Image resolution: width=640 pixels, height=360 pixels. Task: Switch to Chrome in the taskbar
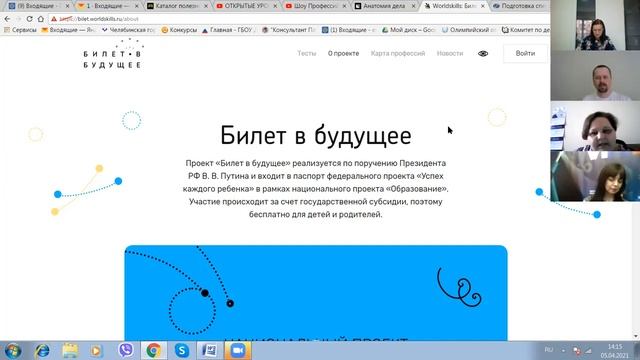coord(153,351)
